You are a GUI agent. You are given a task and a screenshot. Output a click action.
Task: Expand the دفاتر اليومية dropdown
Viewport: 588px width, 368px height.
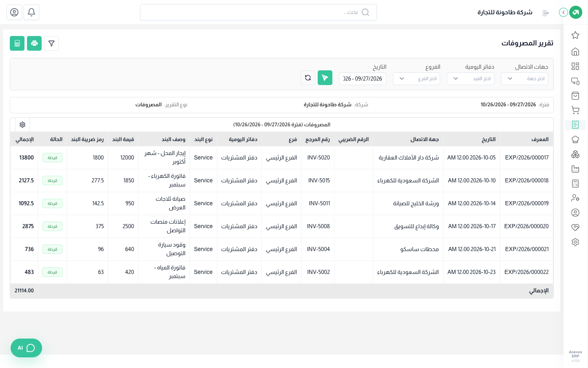470,79
